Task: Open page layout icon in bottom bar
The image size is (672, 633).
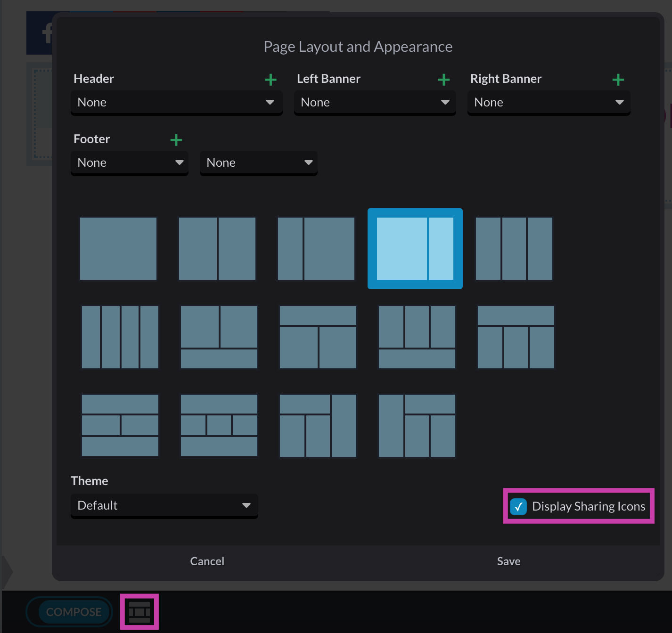Action: coord(139,612)
